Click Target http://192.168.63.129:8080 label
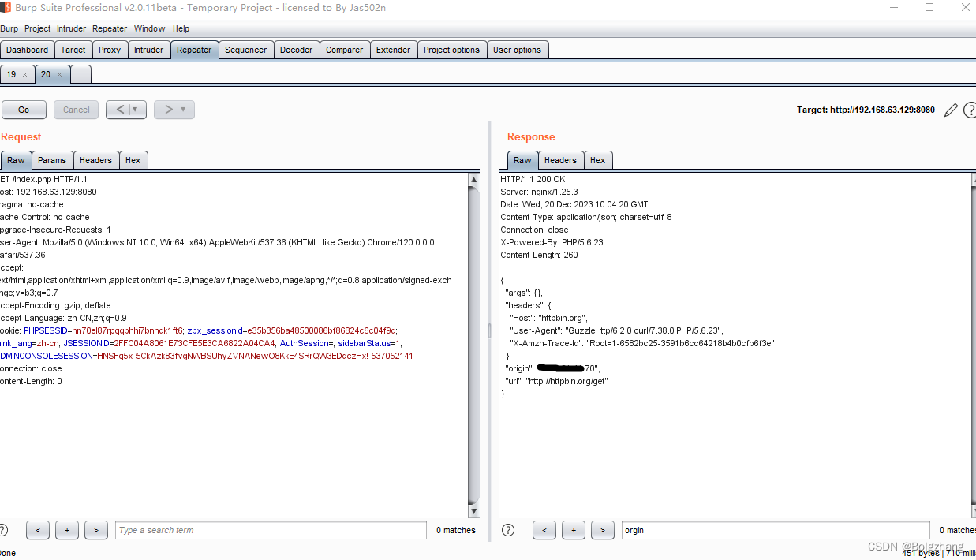Image resolution: width=976 pixels, height=560 pixels. tap(866, 110)
